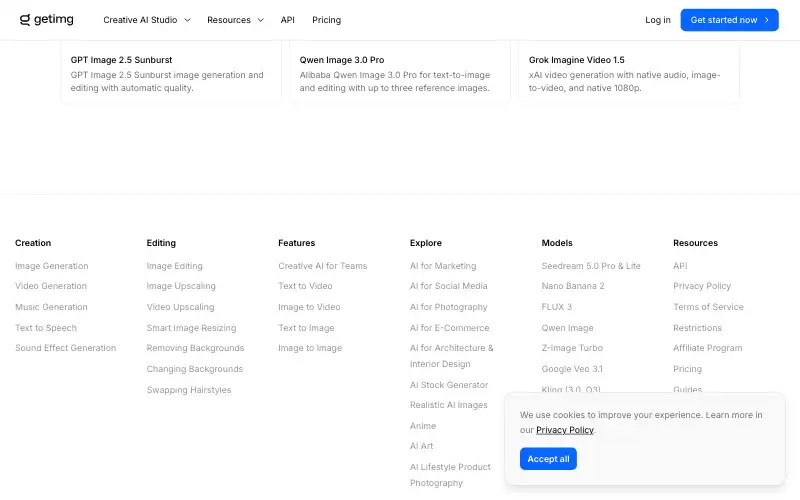Screen dimensions: 800x500
Task: Select Smart Image Resizing
Action: point(191,328)
